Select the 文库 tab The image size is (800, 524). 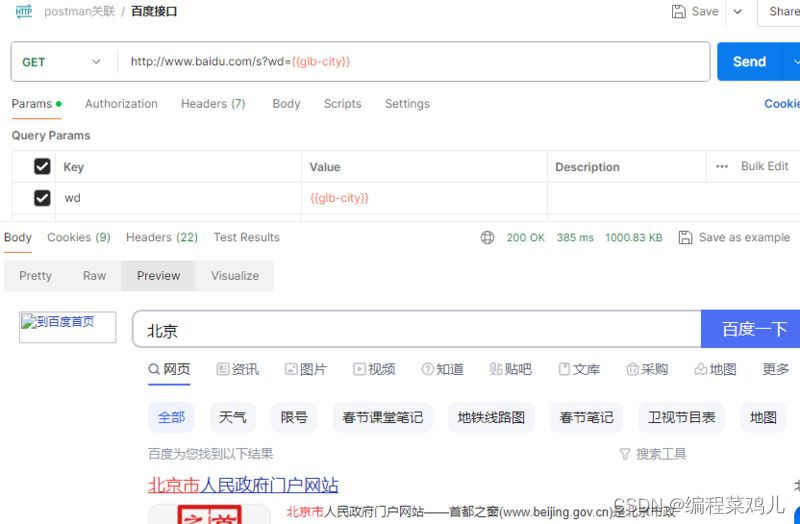(x=579, y=369)
